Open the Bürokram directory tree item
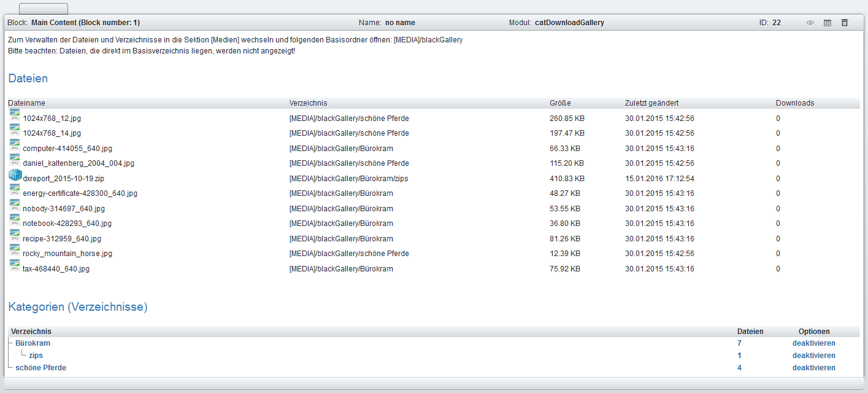 pos(33,343)
